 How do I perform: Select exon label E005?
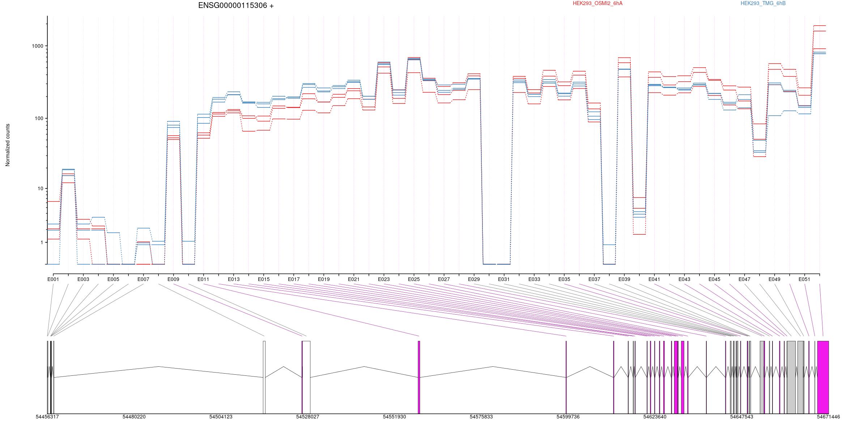(113, 279)
